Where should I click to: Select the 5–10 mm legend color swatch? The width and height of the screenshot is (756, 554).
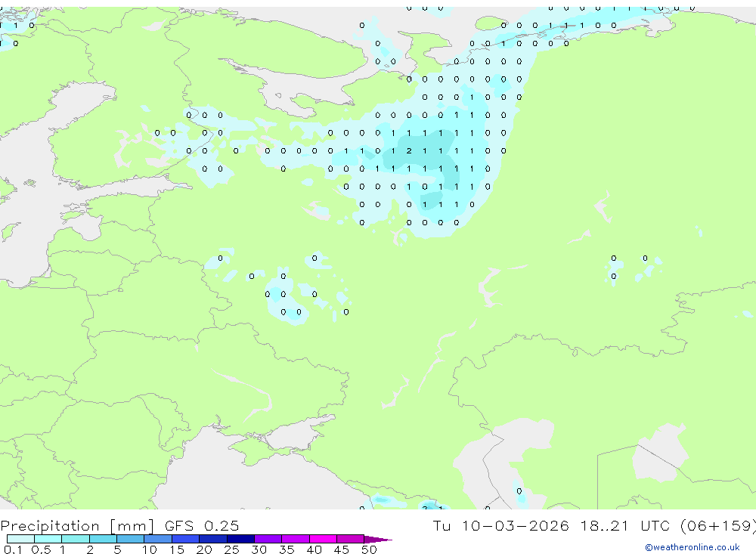[131, 539]
